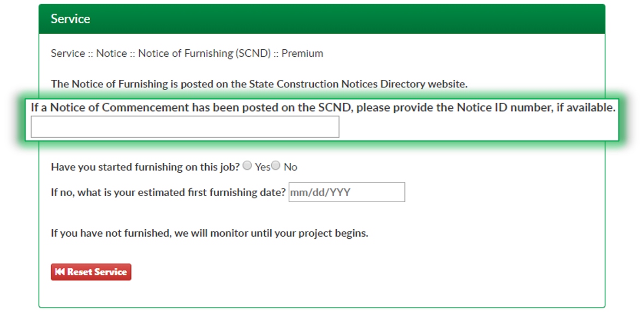644x312 pixels.
Task: Select Yes for started furnishing
Action: coord(247,166)
